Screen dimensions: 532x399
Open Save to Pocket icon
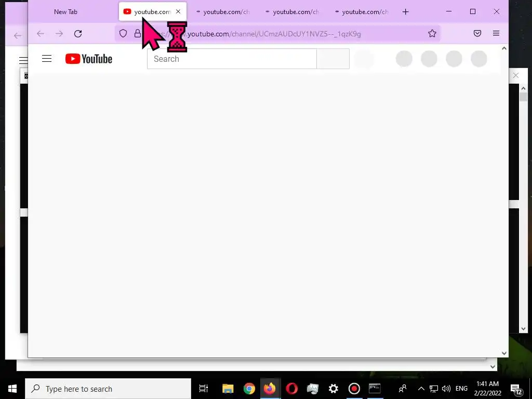pyautogui.click(x=477, y=33)
